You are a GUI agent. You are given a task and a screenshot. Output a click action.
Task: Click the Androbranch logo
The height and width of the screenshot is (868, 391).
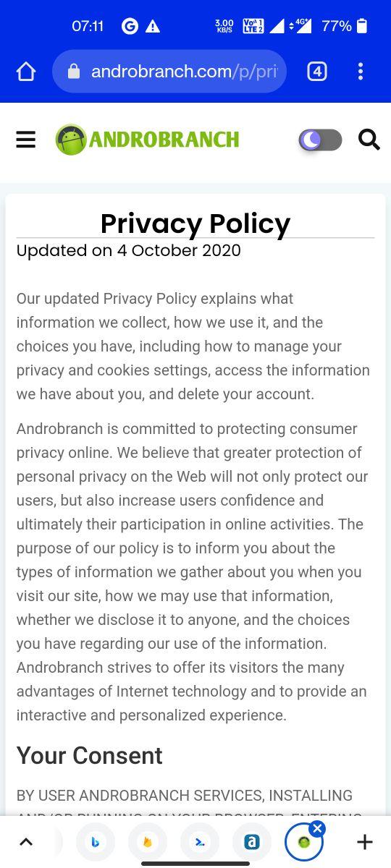click(x=147, y=140)
